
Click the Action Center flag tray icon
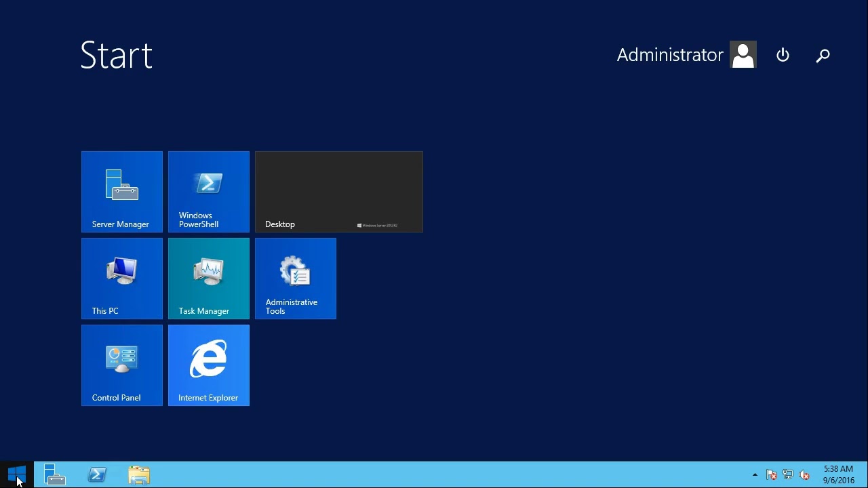772,474
